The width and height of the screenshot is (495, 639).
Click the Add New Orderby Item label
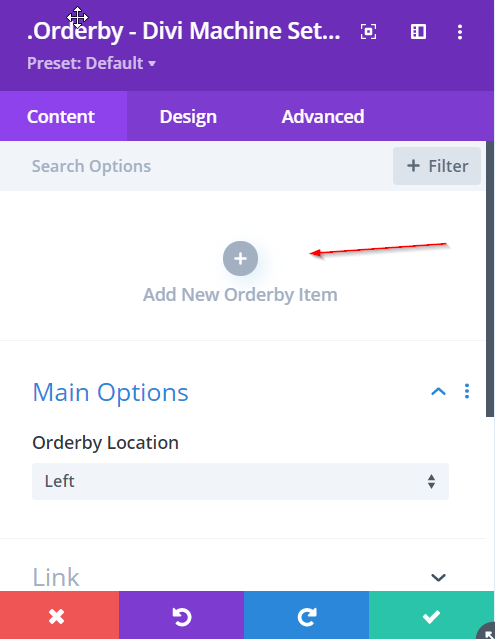(240, 295)
